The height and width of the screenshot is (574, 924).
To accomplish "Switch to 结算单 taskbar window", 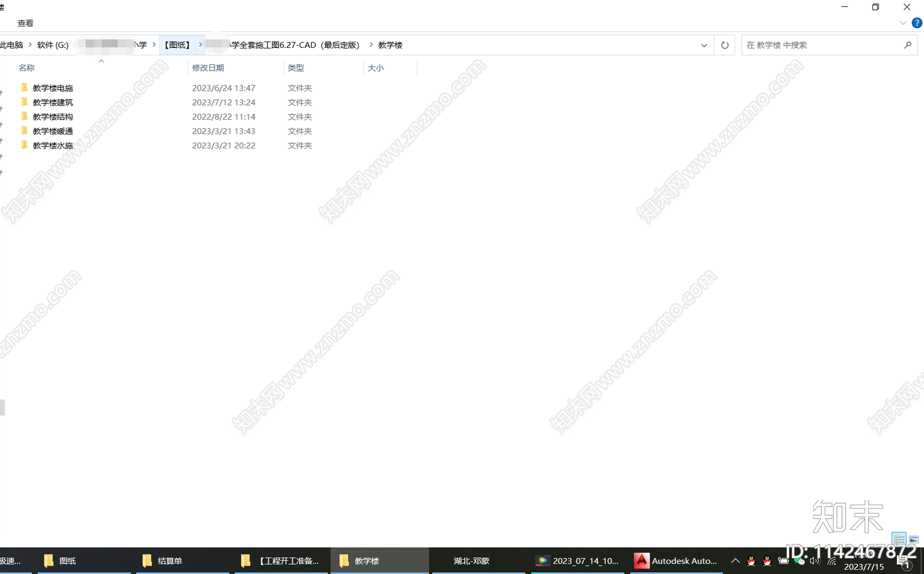I will (x=182, y=561).
